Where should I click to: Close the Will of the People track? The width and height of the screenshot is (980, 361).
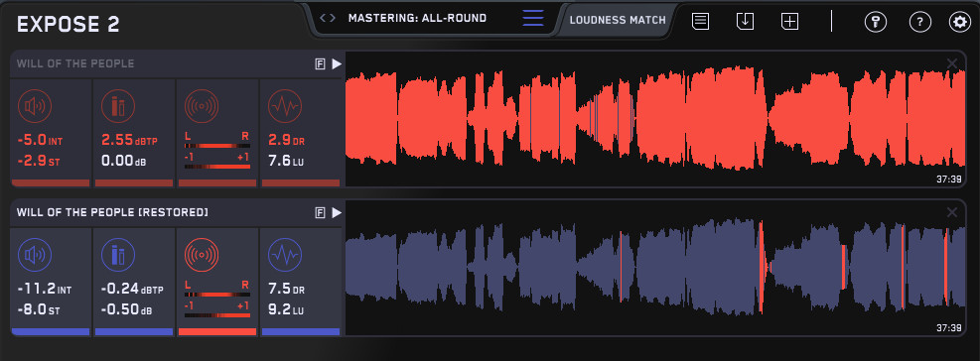click(x=952, y=63)
